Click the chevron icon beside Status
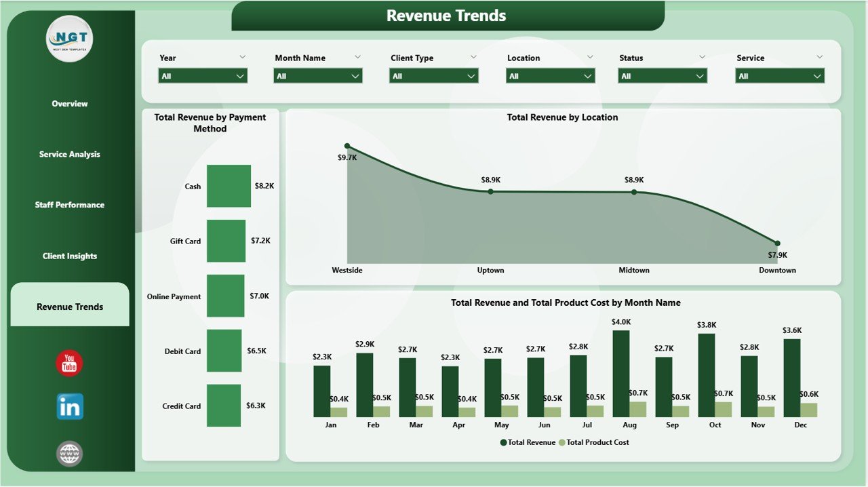868x487 pixels. (x=702, y=58)
